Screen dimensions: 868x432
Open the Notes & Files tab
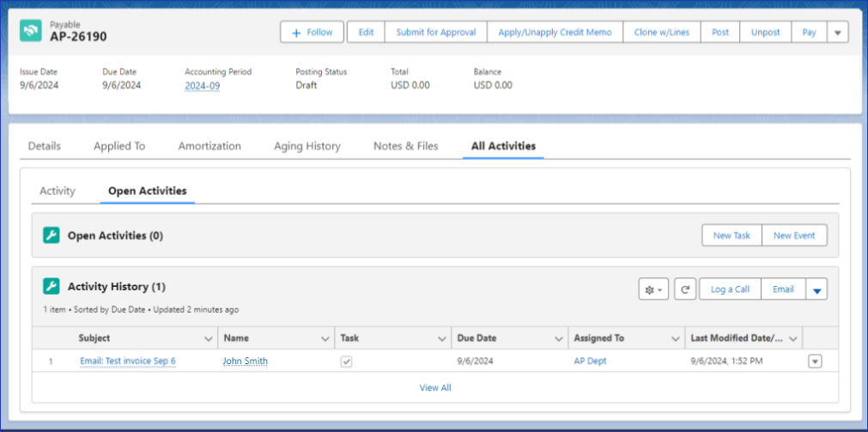pos(405,146)
